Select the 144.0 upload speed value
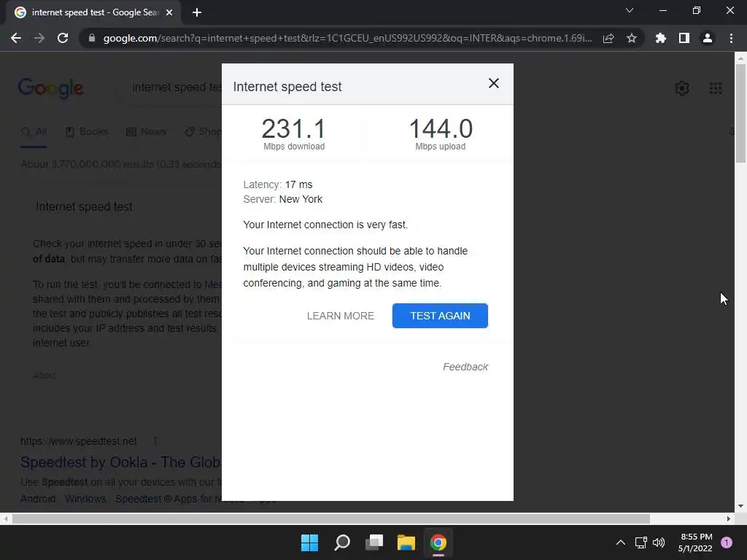The image size is (747, 560). point(441,128)
